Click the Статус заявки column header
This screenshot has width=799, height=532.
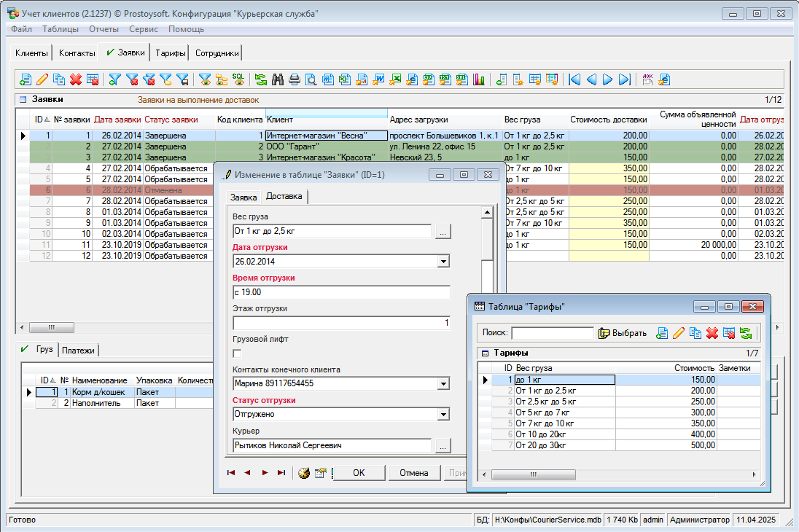pyautogui.click(x=171, y=120)
